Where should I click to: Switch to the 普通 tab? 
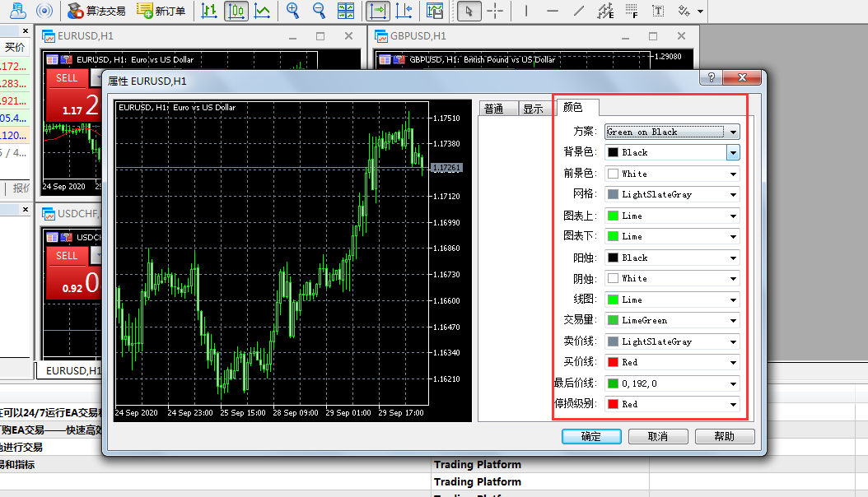(x=494, y=109)
